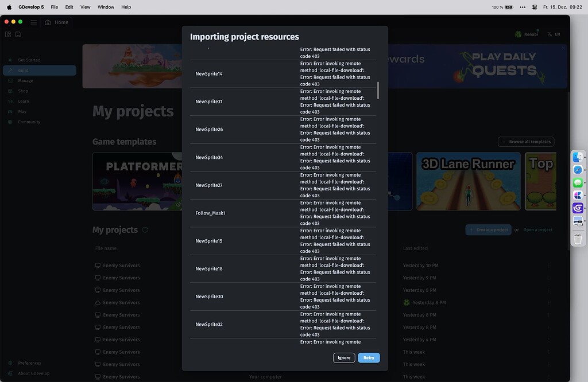Open the Build section in the sidebar
This screenshot has width=588, height=382.
pyautogui.click(x=40, y=71)
